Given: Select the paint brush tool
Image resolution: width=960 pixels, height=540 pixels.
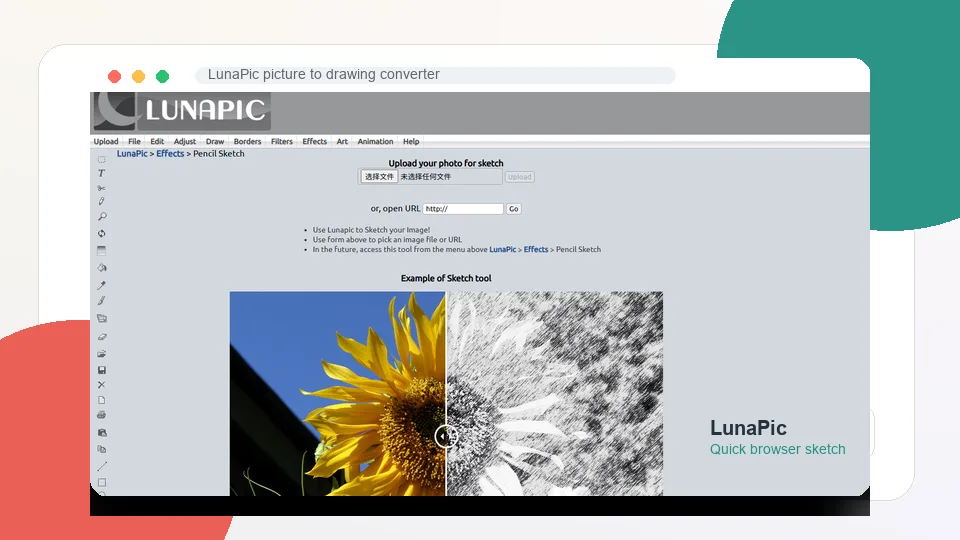Looking at the screenshot, I should [x=102, y=301].
